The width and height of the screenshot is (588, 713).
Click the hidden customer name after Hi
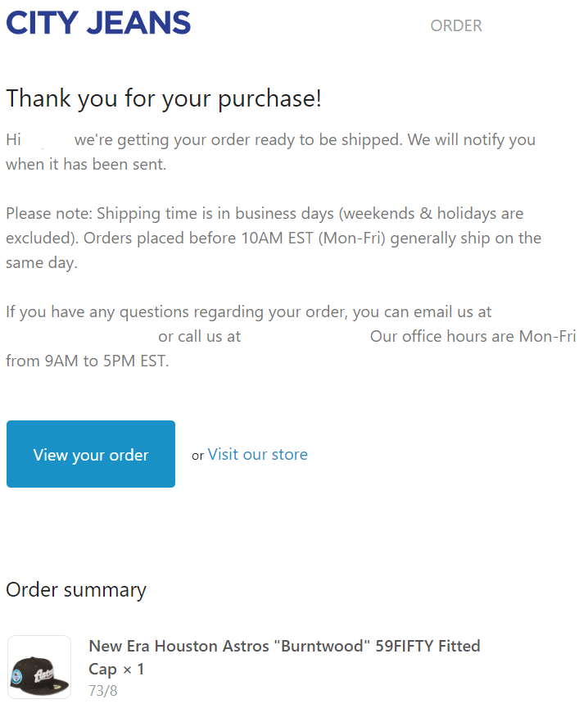47,139
